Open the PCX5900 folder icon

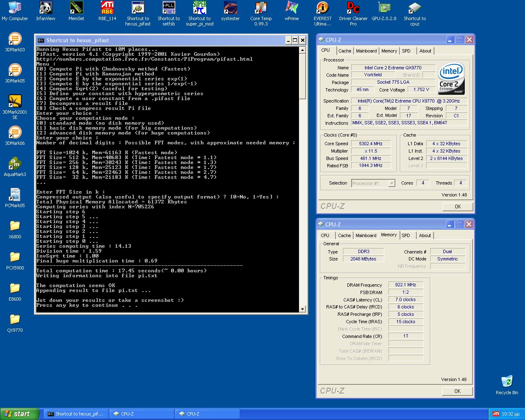[x=15, y=260]
